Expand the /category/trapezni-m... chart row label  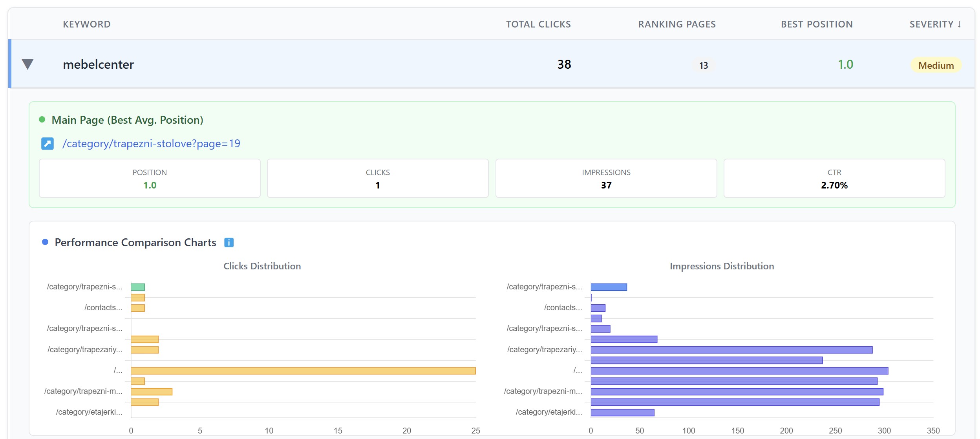point(82,391)
